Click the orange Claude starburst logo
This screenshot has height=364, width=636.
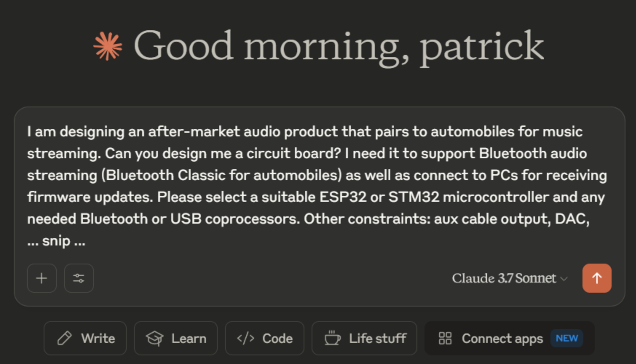coord(108,46)
